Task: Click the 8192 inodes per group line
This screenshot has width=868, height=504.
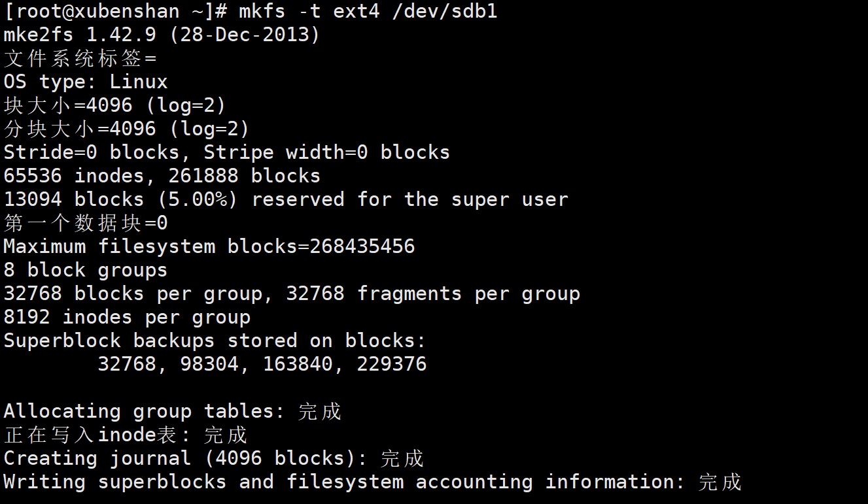Action: click(127, 317)
